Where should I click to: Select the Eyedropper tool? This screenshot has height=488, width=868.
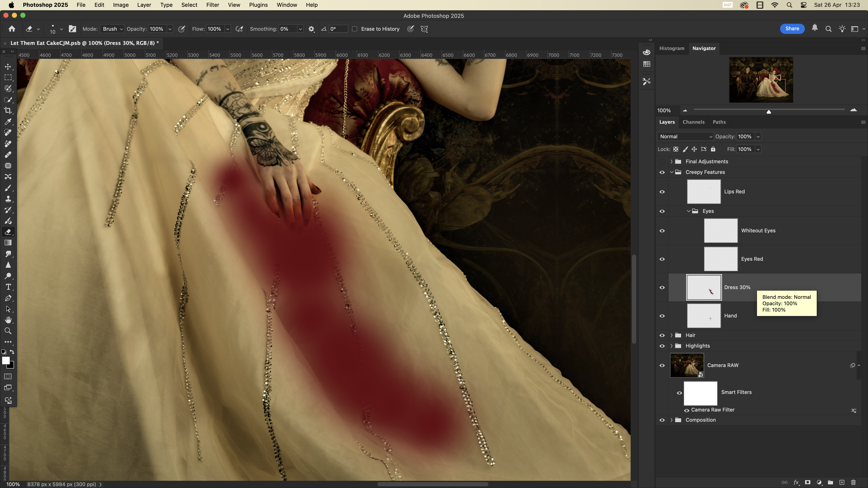click(8, 122)
